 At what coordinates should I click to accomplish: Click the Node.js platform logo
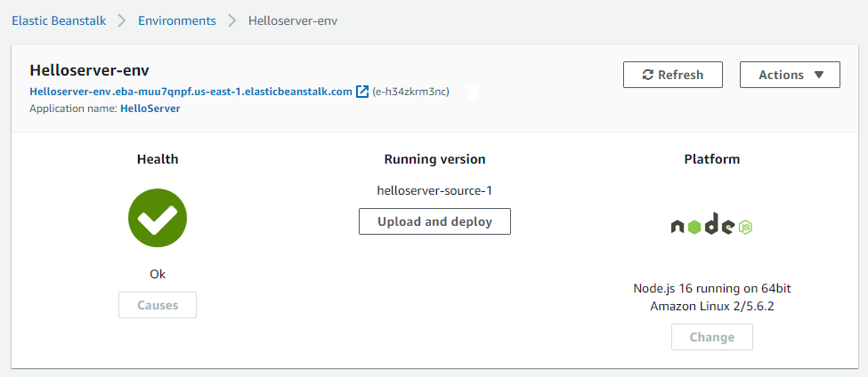click(x=711, y=227)
